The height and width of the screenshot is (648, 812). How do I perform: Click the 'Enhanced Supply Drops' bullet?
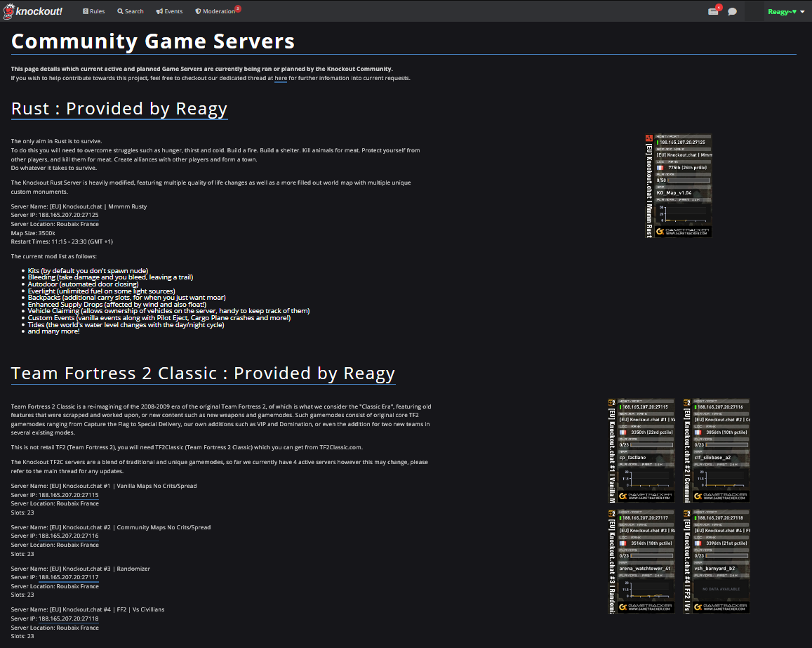click(x=117, y=305)
